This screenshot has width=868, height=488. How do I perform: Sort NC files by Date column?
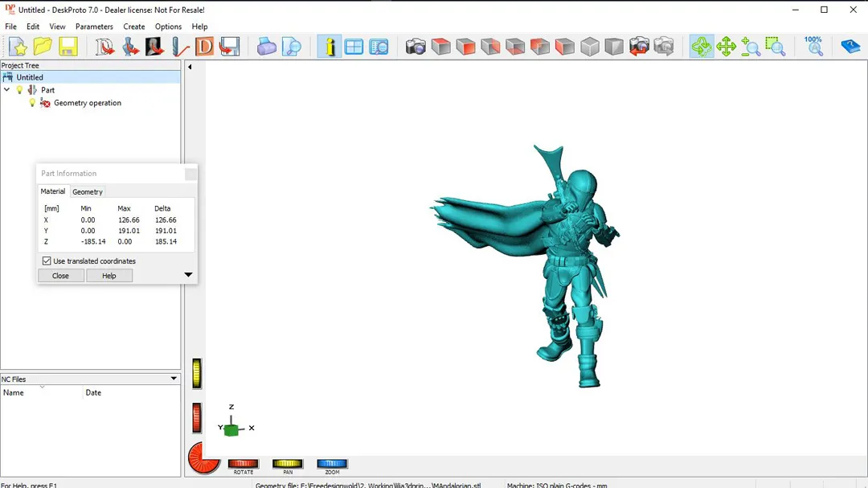(131, 392)
